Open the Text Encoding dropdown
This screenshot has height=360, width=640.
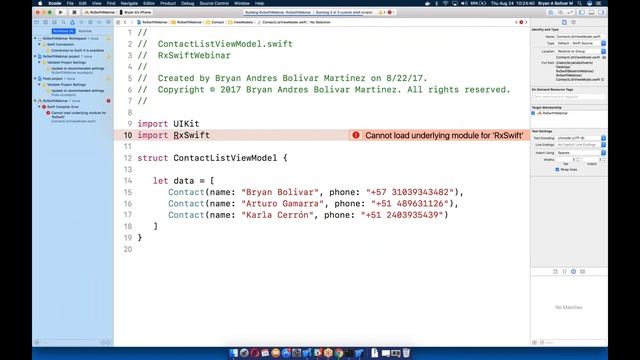(x=581, y=138)
